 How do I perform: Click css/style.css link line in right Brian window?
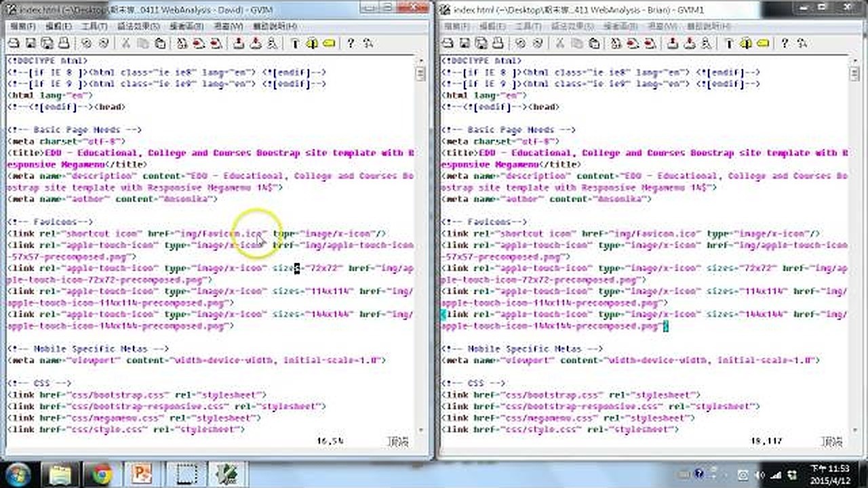tap(560, 429)
